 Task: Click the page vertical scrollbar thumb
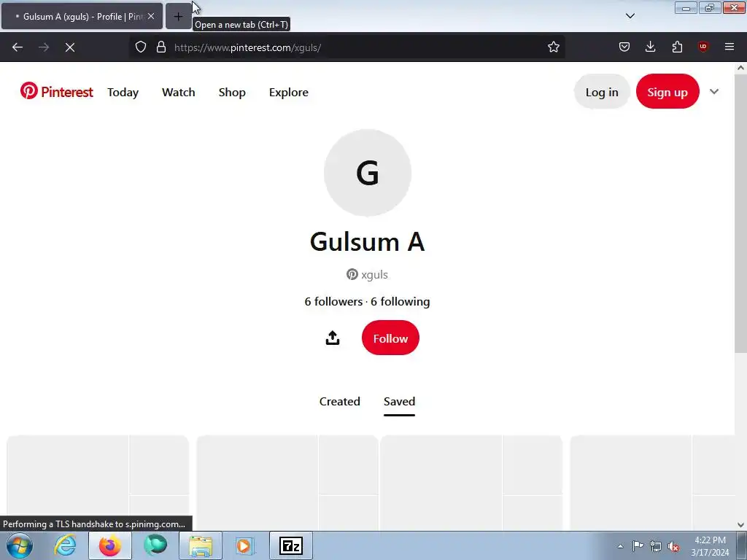[x=740, y=214]
